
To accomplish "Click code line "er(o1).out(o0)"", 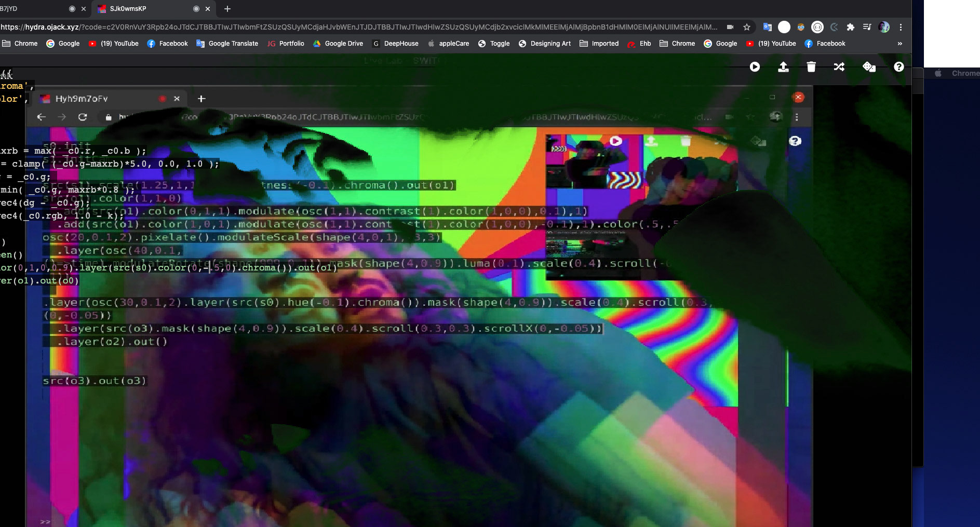I will click(39, 281).
